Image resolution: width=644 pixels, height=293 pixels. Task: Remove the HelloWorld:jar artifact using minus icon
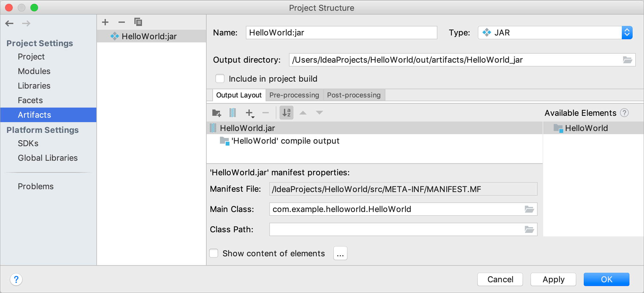point(121,22)
